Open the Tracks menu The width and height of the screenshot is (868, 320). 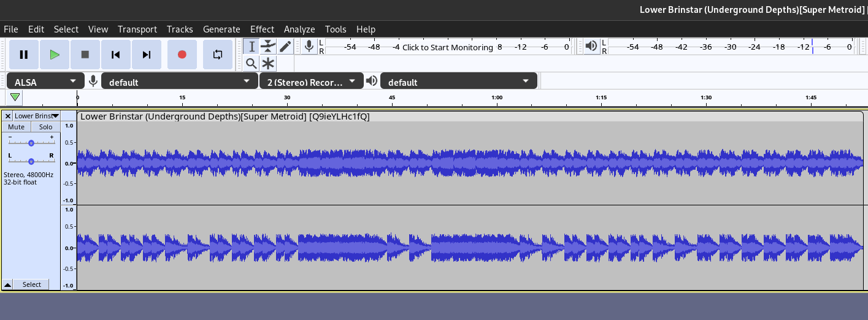[180, 29]
